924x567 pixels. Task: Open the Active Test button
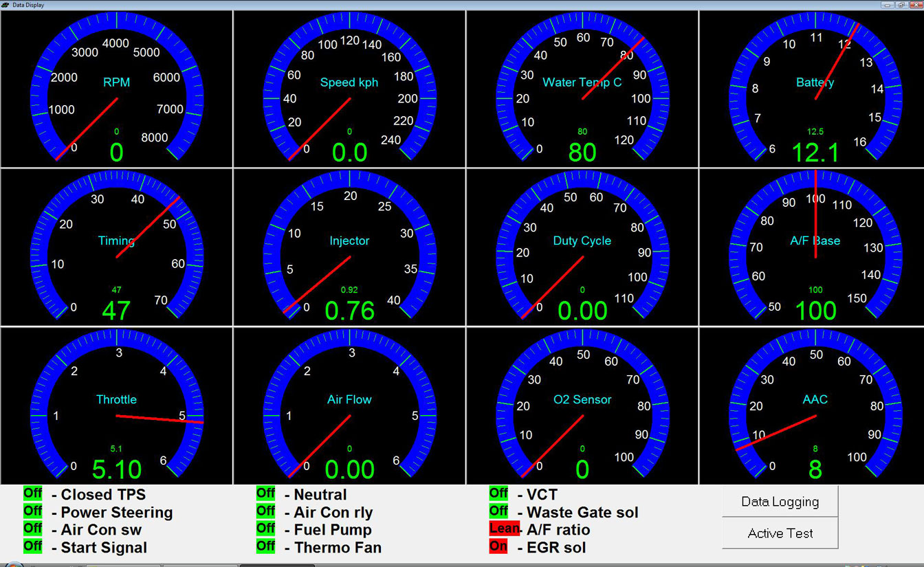point(780,533)
